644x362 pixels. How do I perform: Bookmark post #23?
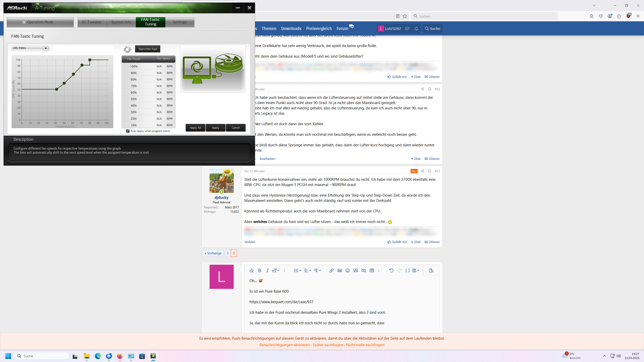pos(429,171)
